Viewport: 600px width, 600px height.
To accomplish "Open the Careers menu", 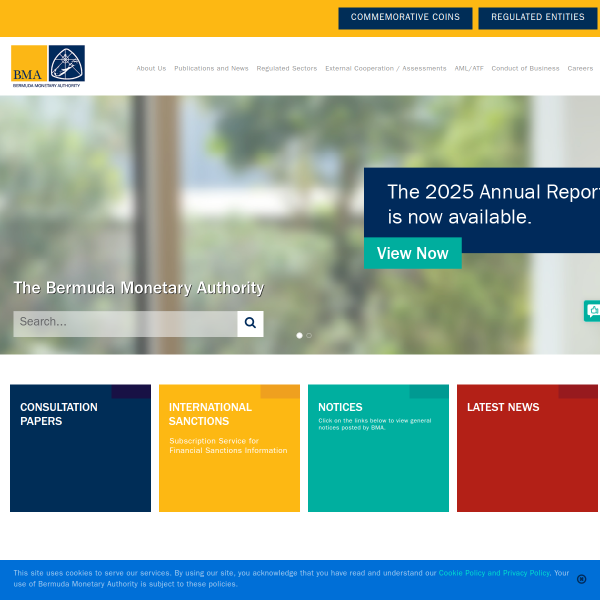I will coord(580,68).
